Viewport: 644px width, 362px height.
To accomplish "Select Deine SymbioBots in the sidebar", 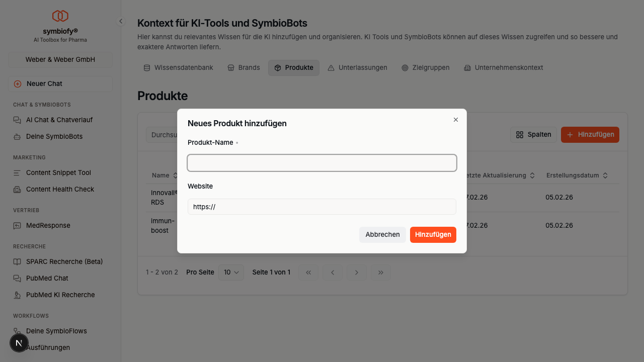I will pyautogui.click(x=53, y=136).
